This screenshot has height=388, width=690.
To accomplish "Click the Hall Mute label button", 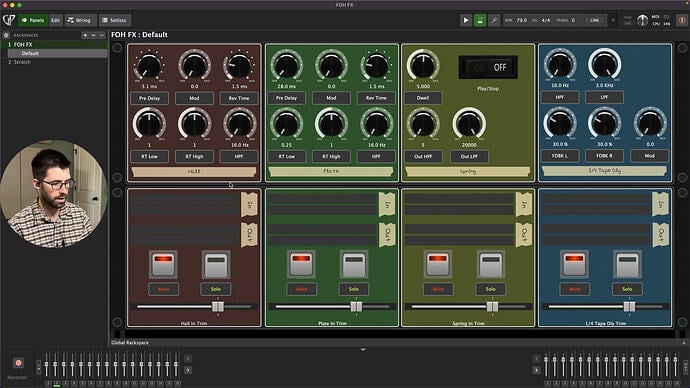I will pos(163,289).
